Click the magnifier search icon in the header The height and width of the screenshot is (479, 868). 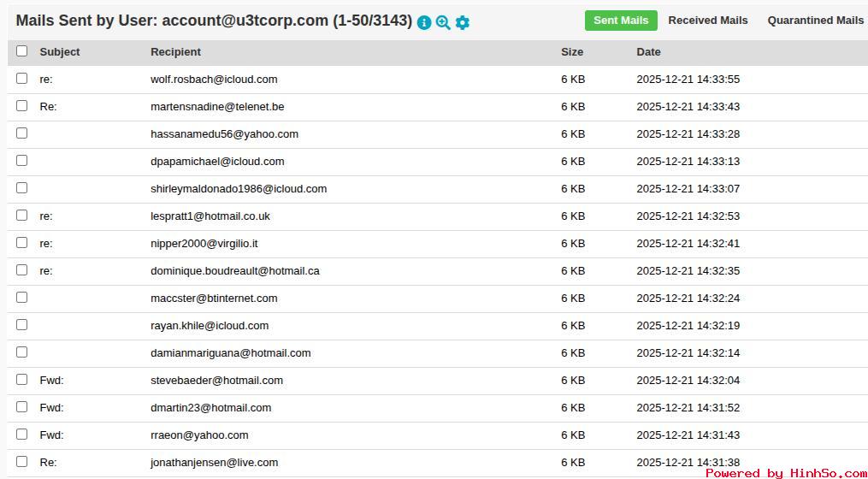[443, 23]
